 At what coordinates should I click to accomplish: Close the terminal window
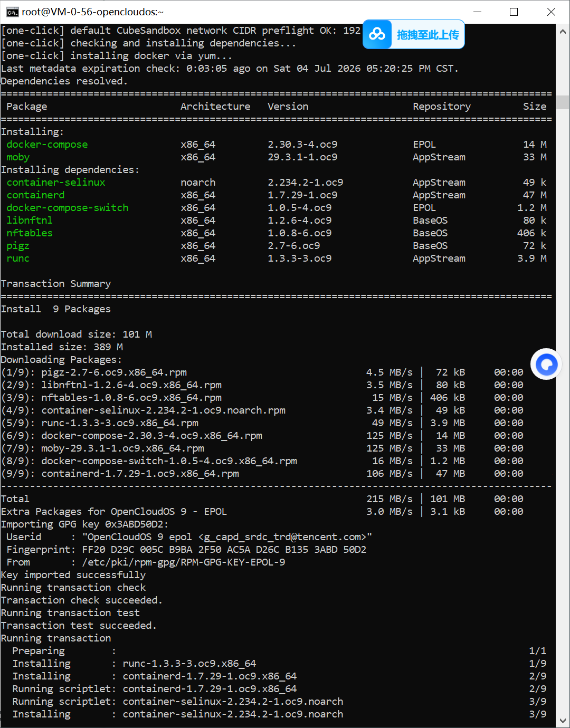[551, 12]
